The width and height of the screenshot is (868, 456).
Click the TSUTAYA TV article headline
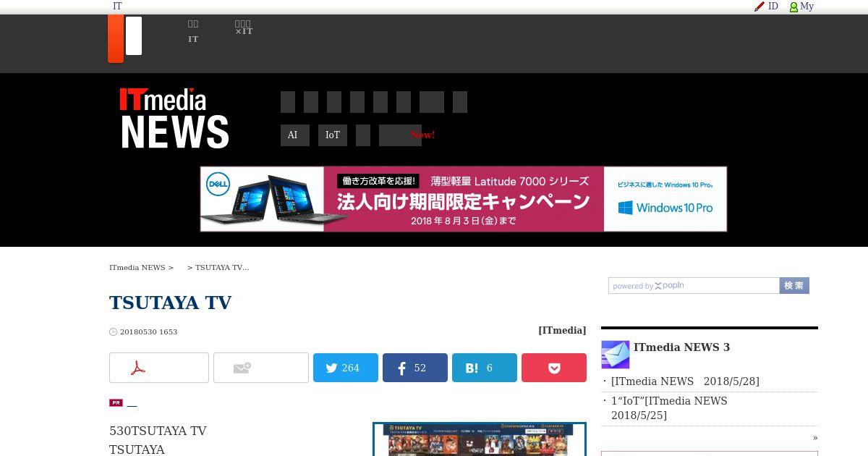(171, 303)
